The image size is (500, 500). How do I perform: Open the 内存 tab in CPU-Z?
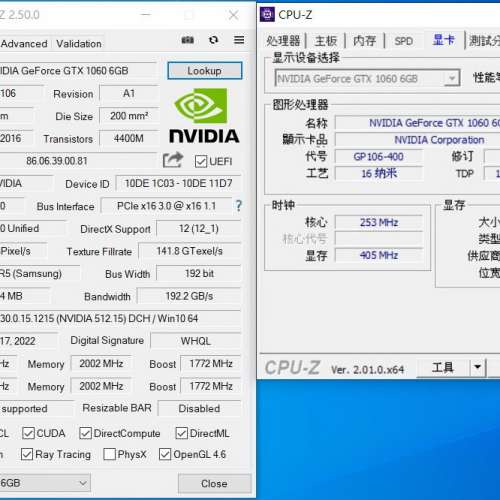tap(365, 41)
